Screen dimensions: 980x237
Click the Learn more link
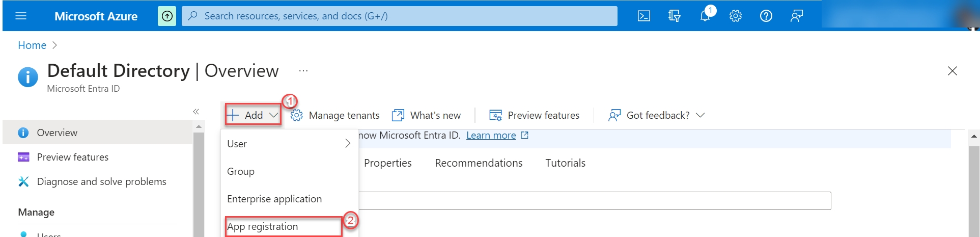coord(491,135)
